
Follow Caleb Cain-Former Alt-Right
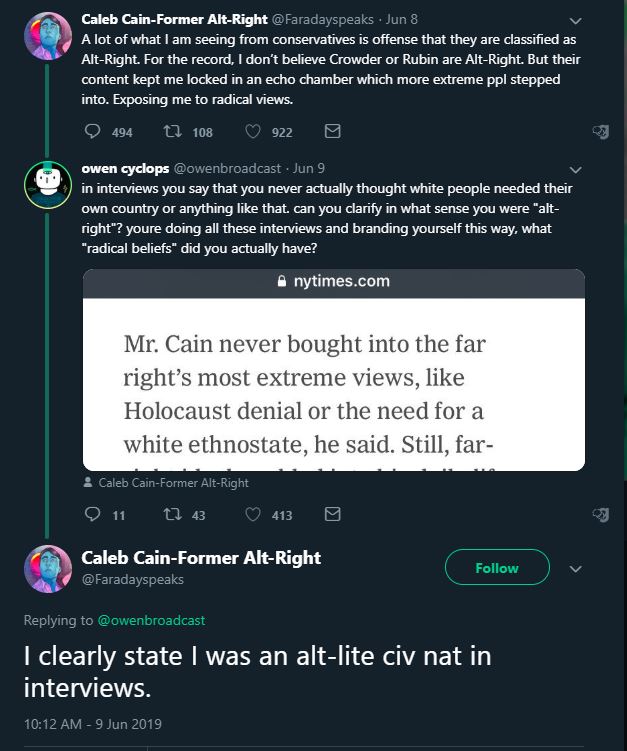[x=496, y=568]
